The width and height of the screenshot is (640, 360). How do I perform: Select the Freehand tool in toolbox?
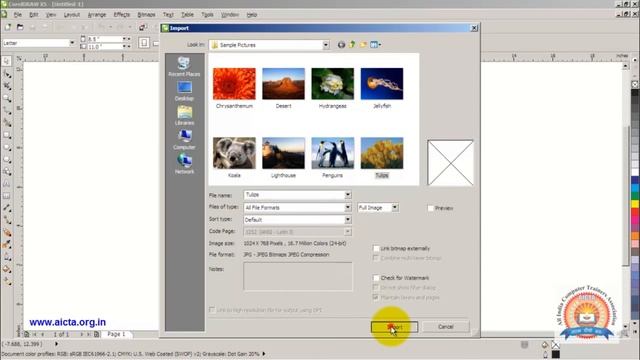(7, 111)
